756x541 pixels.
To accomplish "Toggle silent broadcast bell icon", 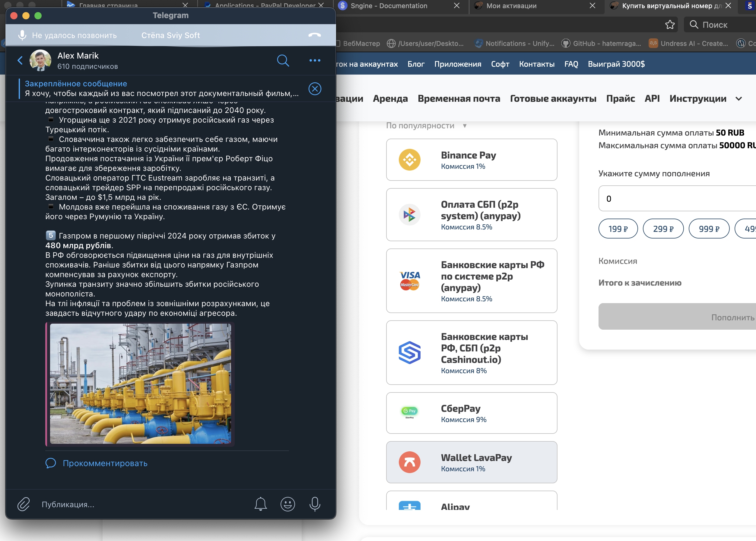I will pyautogui.click(x=261, y=504).
